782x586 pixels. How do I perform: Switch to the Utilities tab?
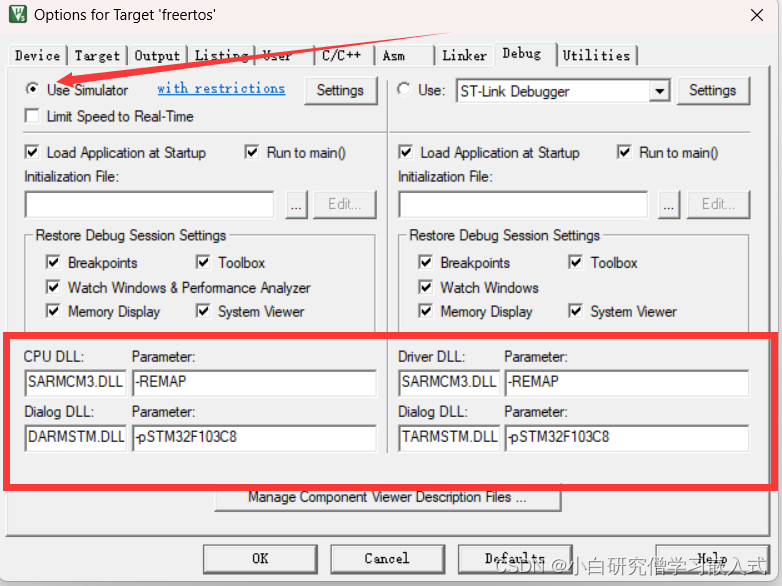[x=596, y=55]
